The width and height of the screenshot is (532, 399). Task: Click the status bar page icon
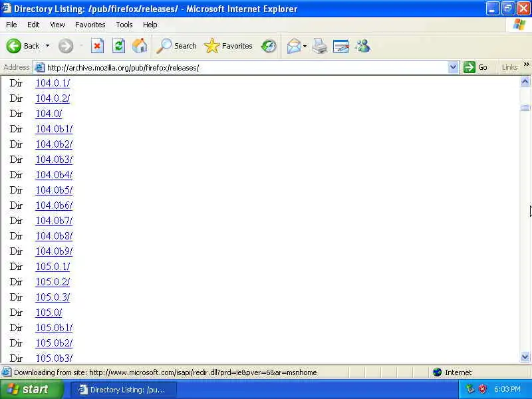pos(7,372)
